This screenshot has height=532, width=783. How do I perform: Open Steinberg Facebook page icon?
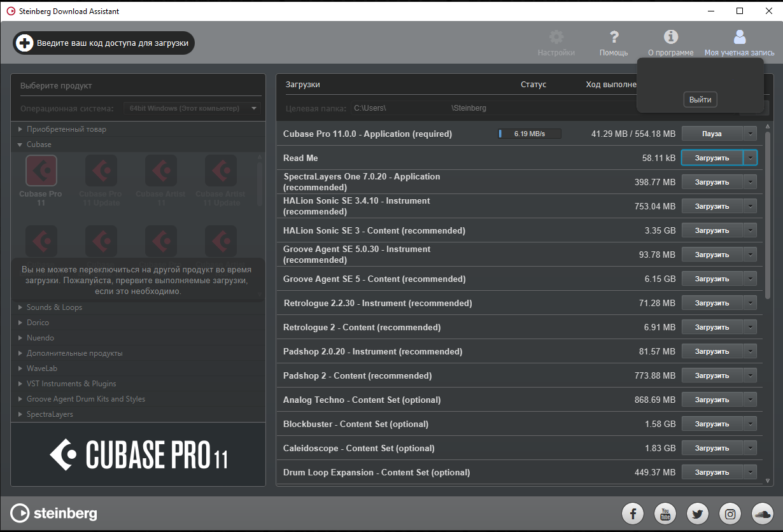(633, 513)
